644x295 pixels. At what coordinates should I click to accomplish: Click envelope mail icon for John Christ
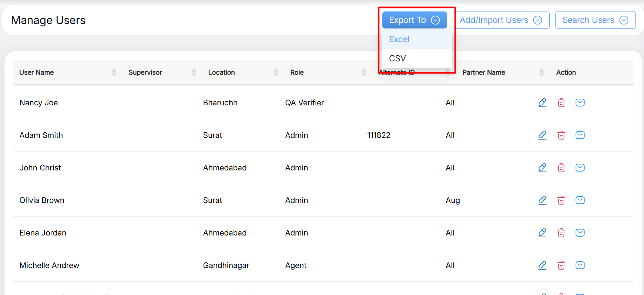(x=580, y=168)
